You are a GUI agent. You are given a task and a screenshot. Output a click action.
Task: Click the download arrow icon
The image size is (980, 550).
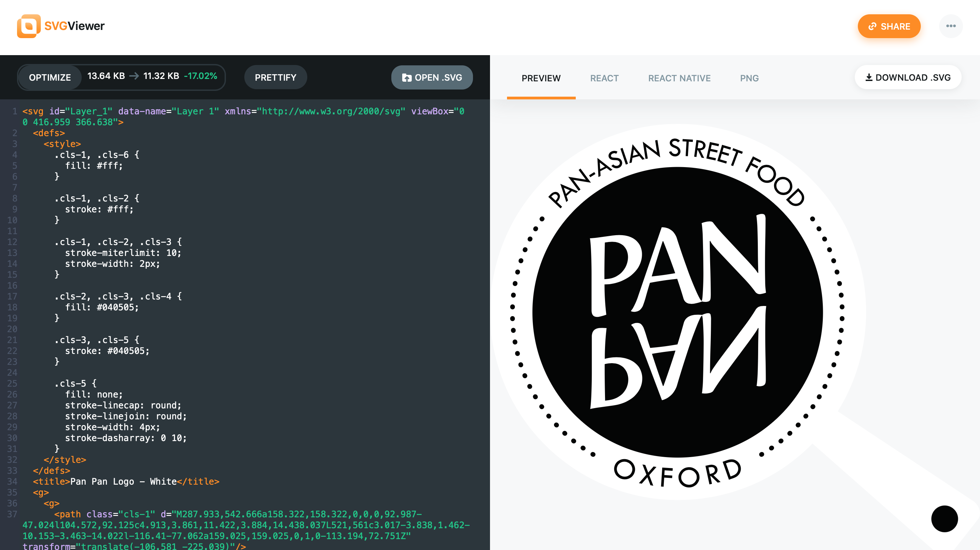click(868, 77)
